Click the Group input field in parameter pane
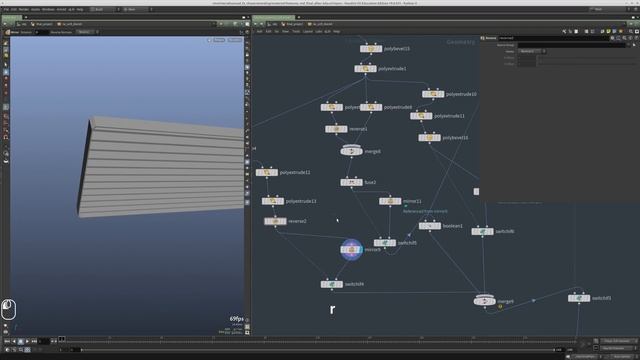Screen dimensions: 640x360 tap(571, 45)
